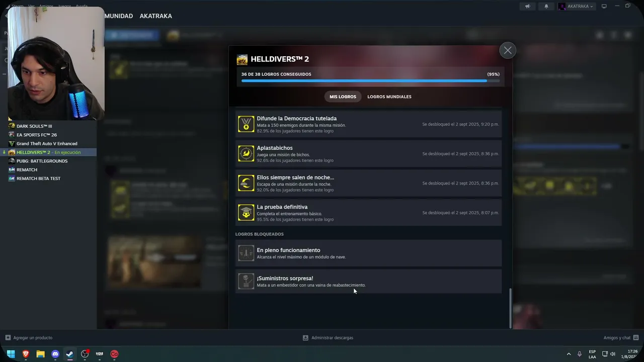Click the Difunde la Democracia unlock date 9:20 p.m.
This screenshot has width=644, height=362.
460,124
